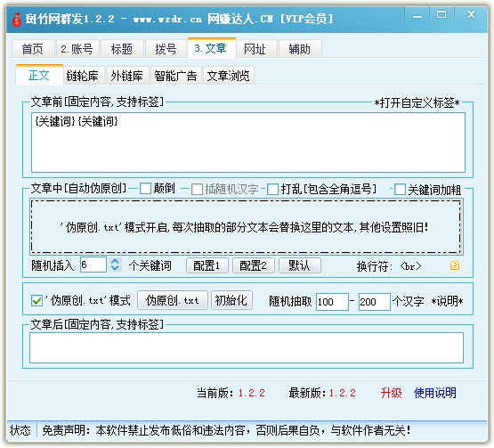Select the 正文 sub-tab

[39, 76]
